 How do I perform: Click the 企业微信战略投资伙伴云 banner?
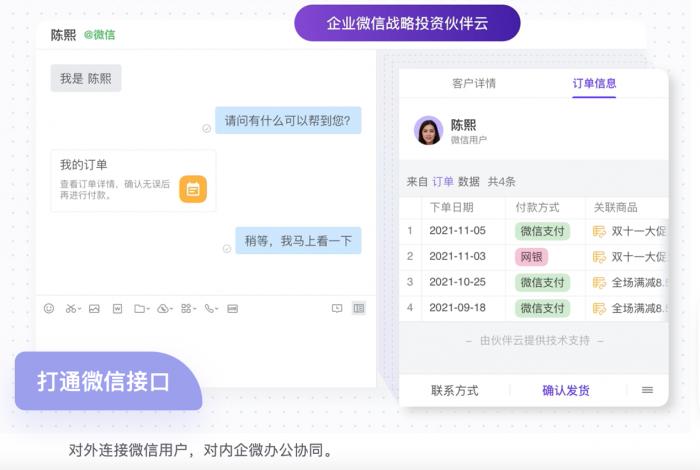[407, 23]
